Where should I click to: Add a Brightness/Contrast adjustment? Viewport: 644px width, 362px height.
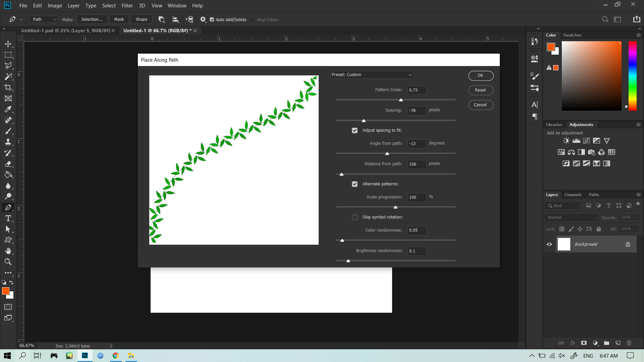click(566, 140)
